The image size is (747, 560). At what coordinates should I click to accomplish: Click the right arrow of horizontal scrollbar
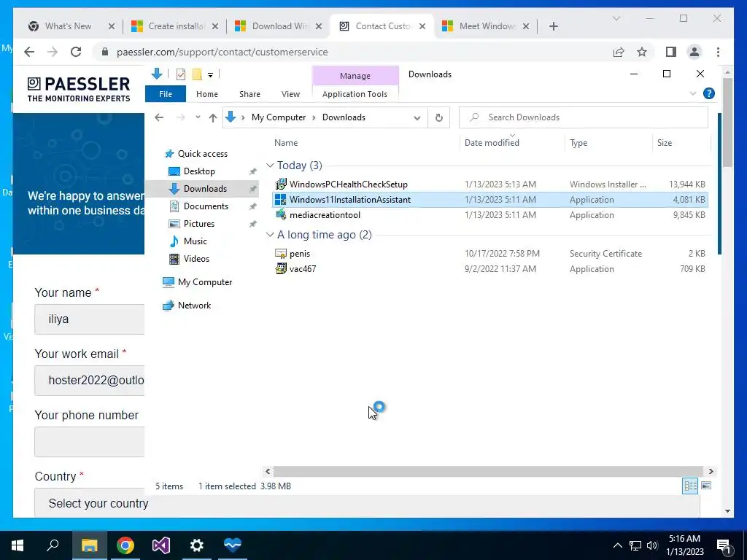[x=711, y=472]
